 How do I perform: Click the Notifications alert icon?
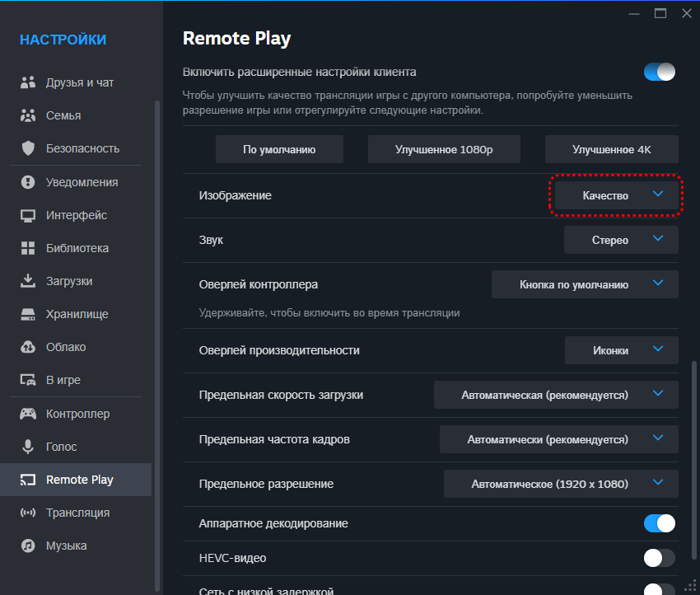(x=29, y=182)
